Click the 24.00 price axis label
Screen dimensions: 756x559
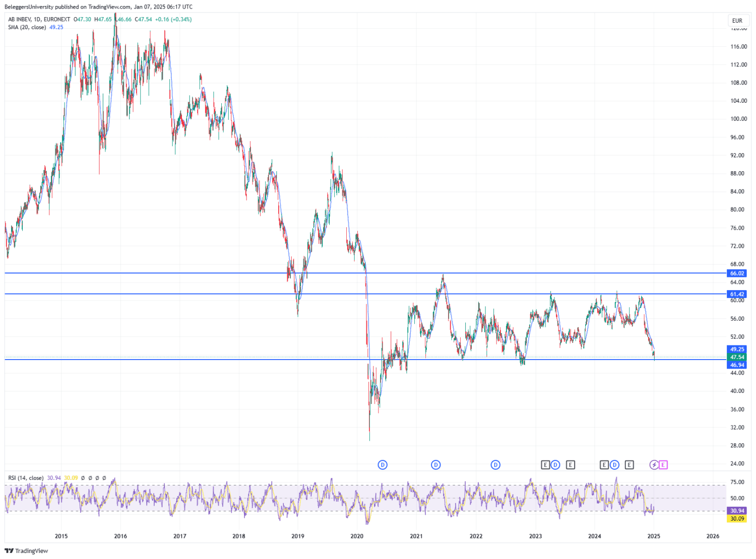pos(737,463)
